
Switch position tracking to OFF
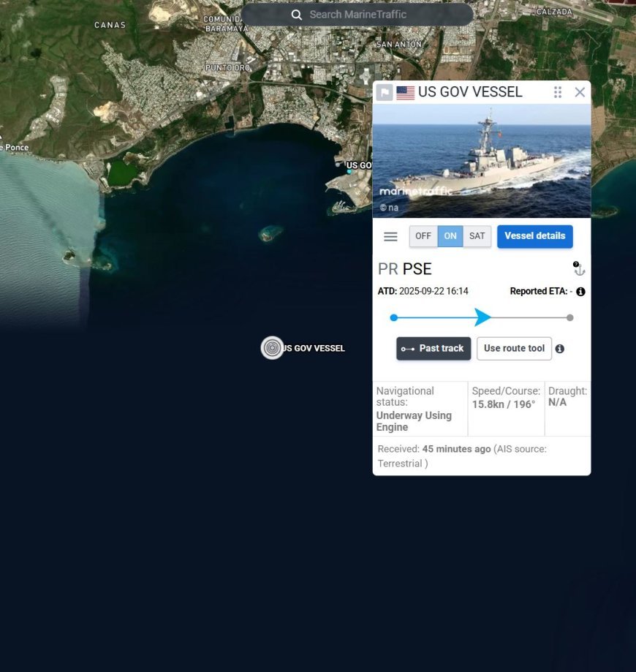pos(423,236)
